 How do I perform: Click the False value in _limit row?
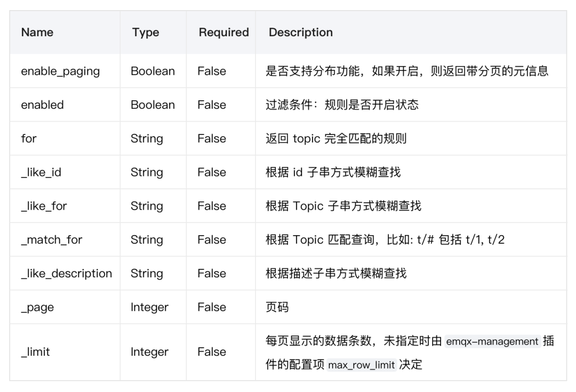[211, 352]
